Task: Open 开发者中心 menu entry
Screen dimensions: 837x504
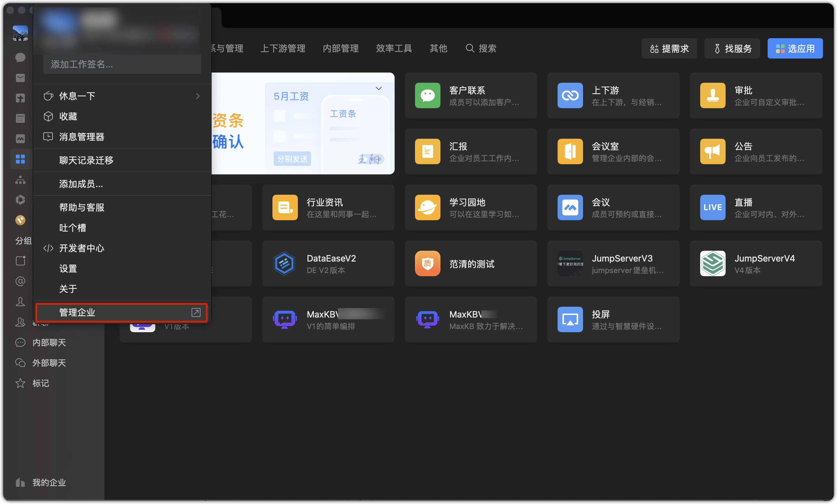Action: [81, 248]
